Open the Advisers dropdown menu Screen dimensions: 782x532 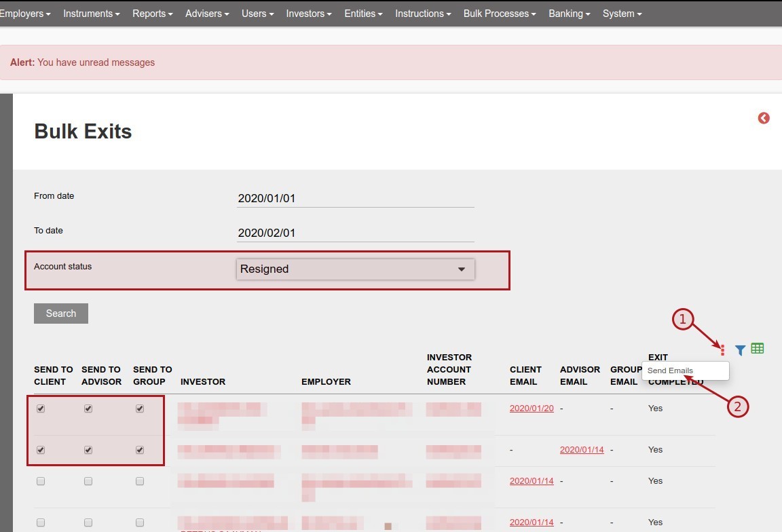coord(207,14)
